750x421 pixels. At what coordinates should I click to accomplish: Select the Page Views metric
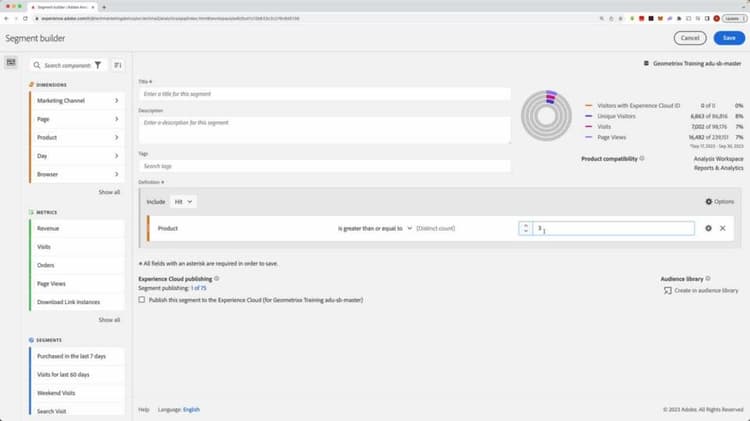[77, 284]
